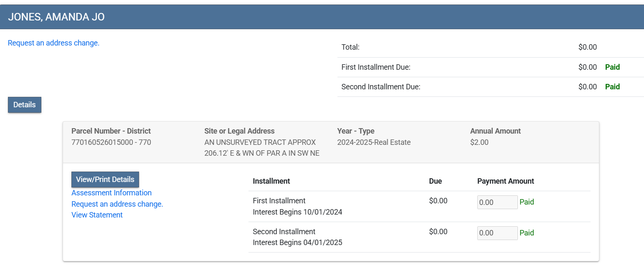Viewport: 644px width, 268px height.
Task: Click address change link below Assessment Information
Action: [117, 204]
